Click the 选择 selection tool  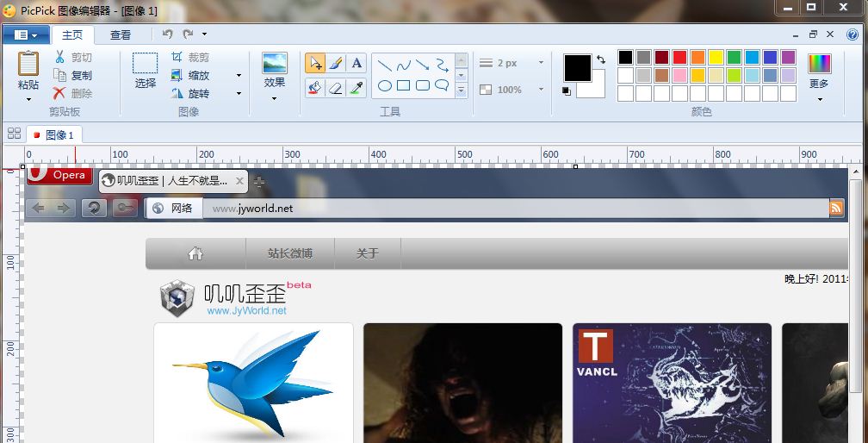[x=146, y=71]
